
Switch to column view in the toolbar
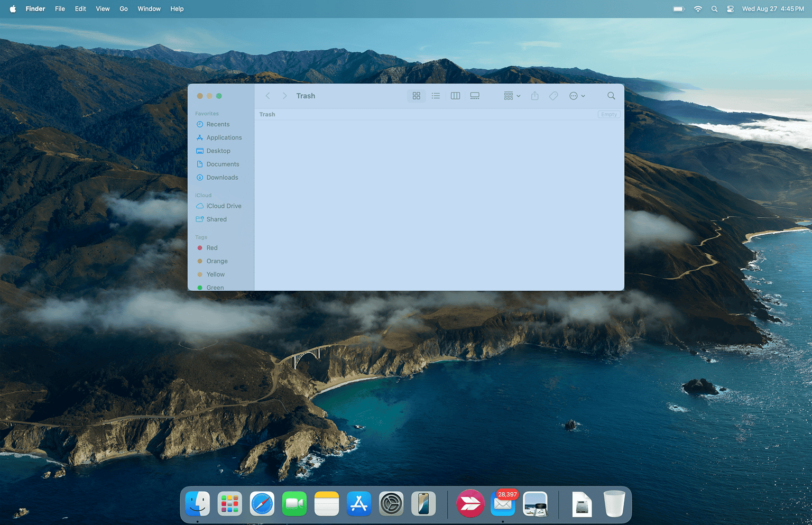[455, 96]
